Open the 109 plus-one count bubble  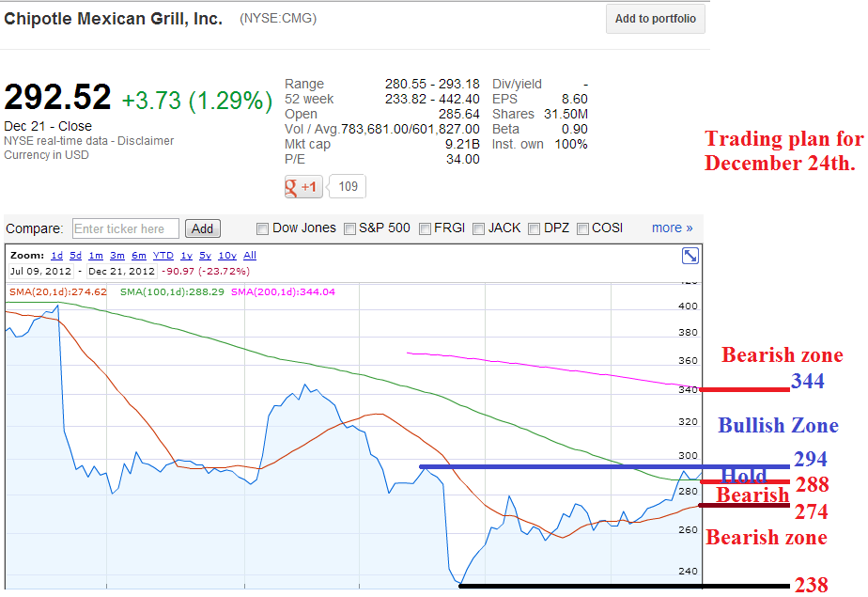pos(348,187)
